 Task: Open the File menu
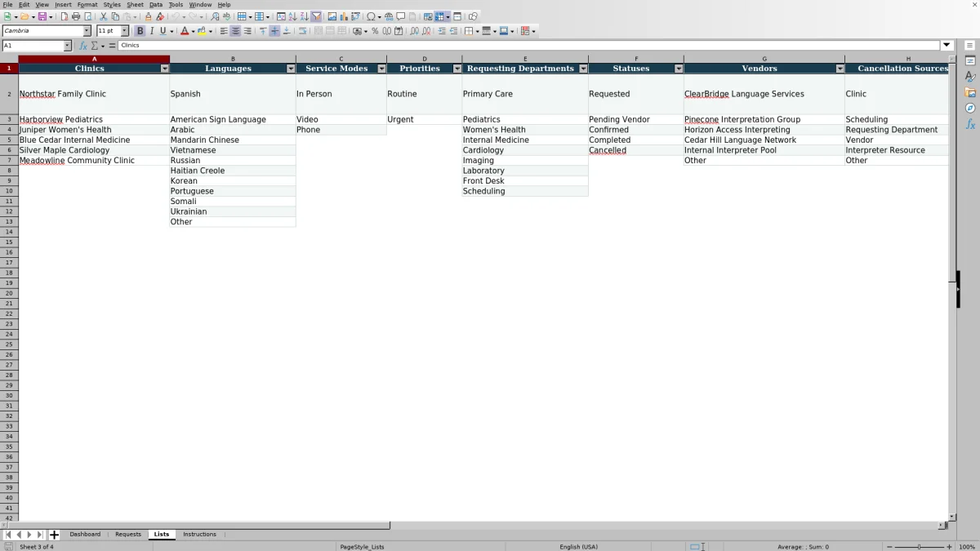(x=7, y=5)
